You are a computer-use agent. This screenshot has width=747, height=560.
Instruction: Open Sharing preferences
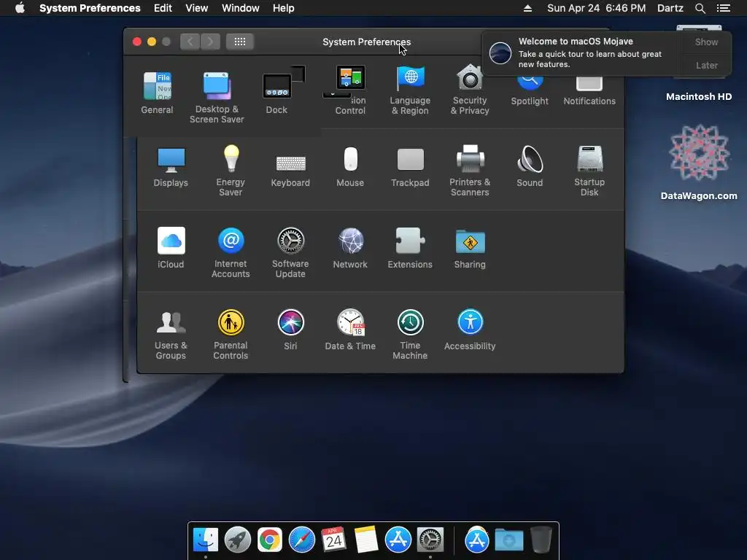coord(471,248)
